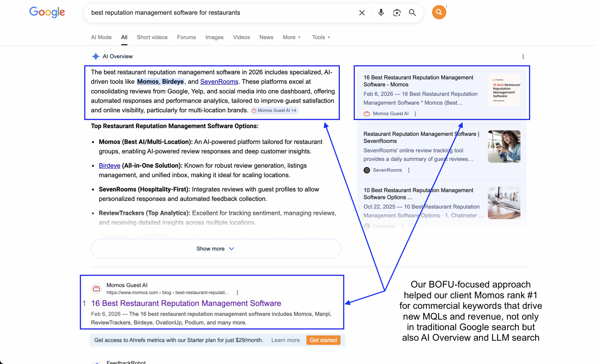Clear the search query with the X icon
The width and height of the screenshot is (597, 364).
pyautogui.click(x=362, y=12)
